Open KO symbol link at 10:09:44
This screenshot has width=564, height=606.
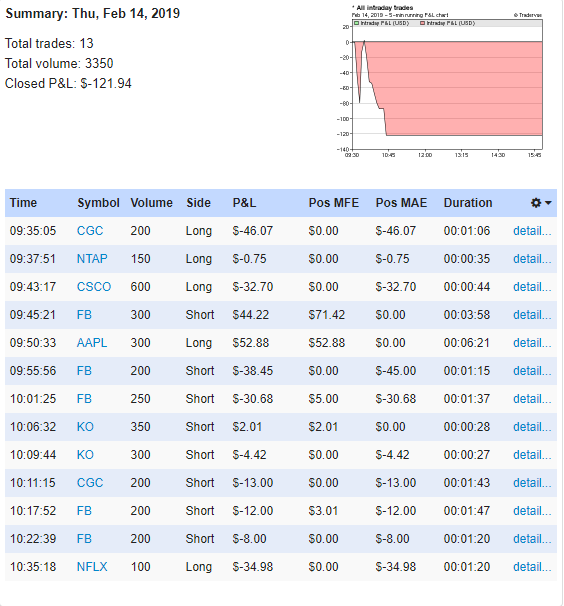pos(85,455)
